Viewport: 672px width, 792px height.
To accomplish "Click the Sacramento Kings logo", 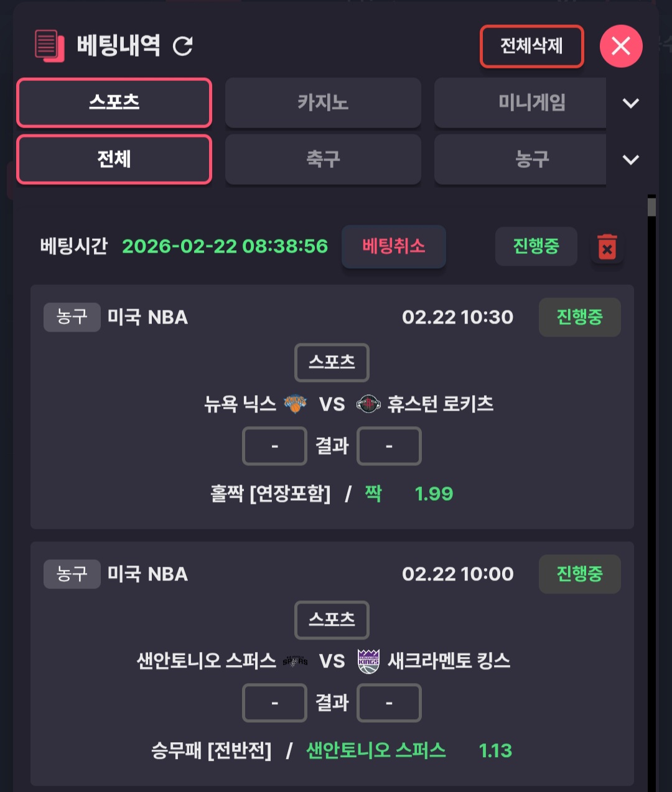I will (x=368, y=661).
